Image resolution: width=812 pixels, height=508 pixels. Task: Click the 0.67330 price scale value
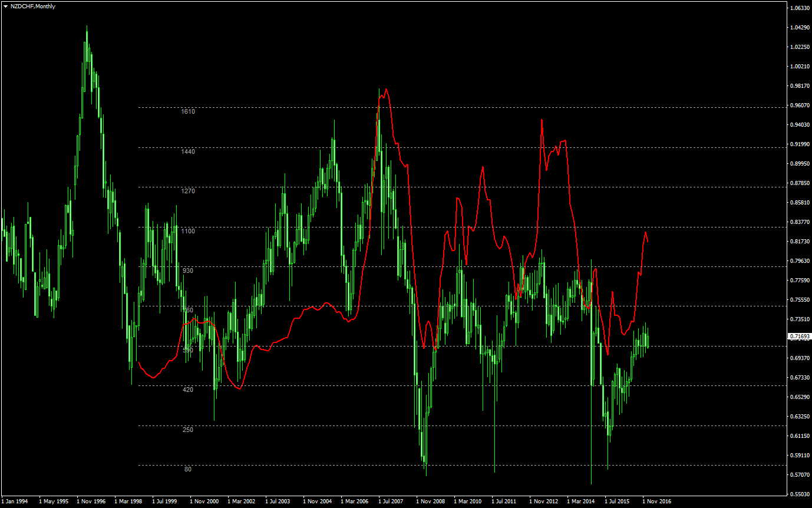point(800,378)
